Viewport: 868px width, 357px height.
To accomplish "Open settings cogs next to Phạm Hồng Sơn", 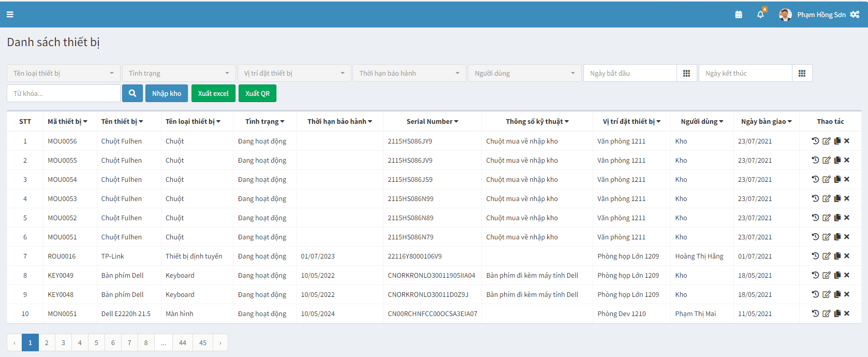I will pyautogui.click(x=855, y=15).
